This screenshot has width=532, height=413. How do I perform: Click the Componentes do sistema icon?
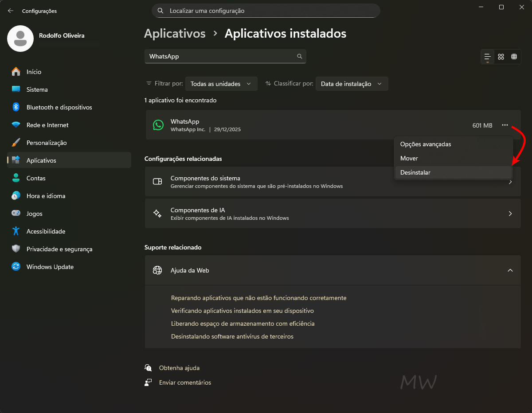(x=157, y=182)
